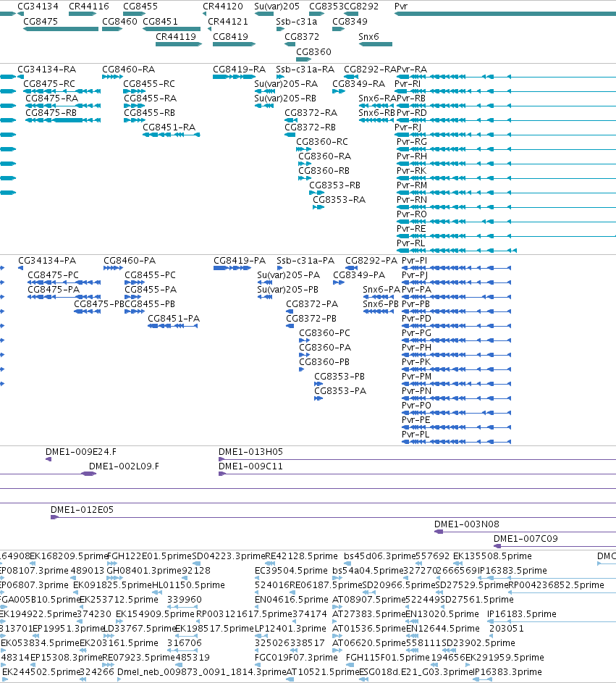Click the CG8475 gene bar
This screenshot has height=683, width=616.
61,29
